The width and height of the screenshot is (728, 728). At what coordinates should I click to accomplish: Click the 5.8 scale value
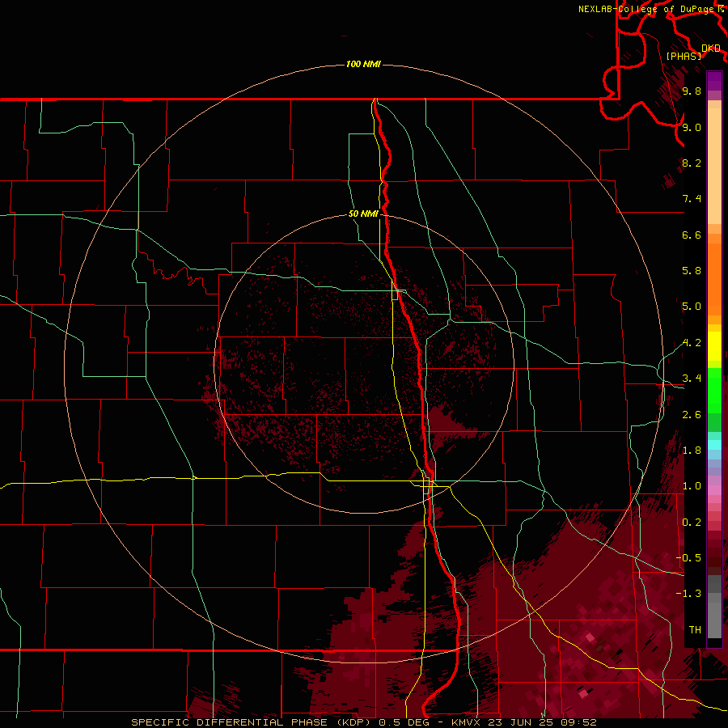pos(692,271)
